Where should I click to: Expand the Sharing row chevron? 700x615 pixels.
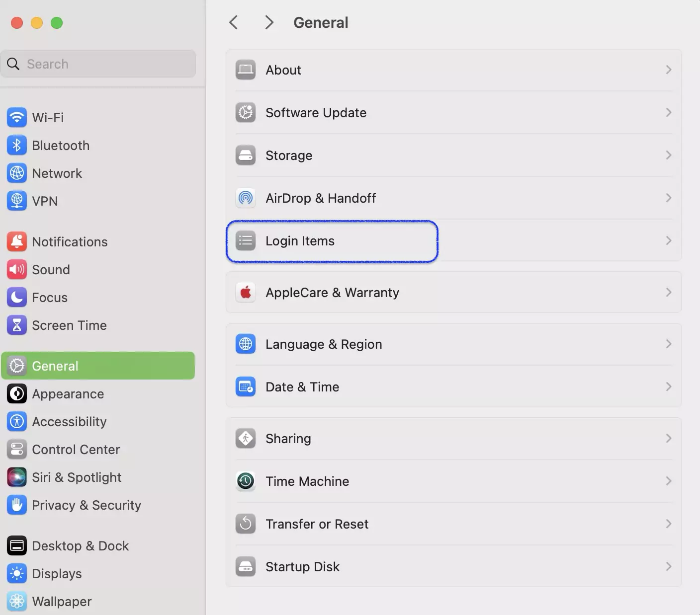[x=669, y=439]
